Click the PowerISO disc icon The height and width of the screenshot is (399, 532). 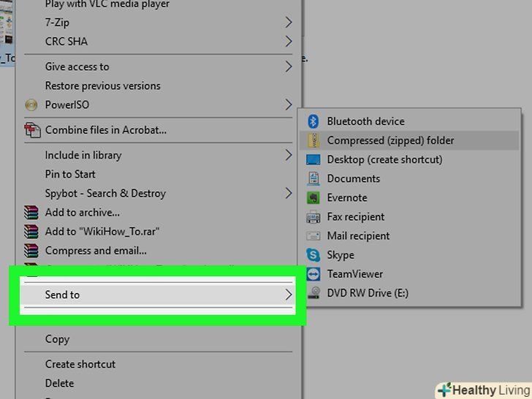(31, 104)
